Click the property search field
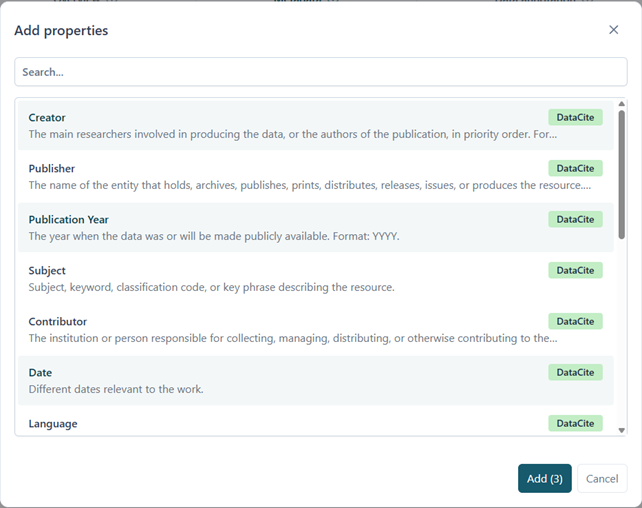The image size is (642, 508). point(320,72)
